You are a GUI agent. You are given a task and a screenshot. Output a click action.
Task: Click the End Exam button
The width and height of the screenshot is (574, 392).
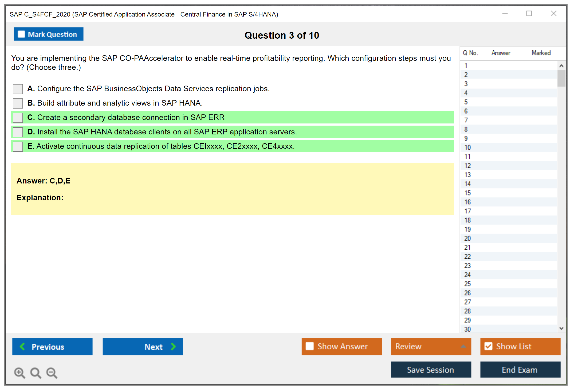pos(520,370)
